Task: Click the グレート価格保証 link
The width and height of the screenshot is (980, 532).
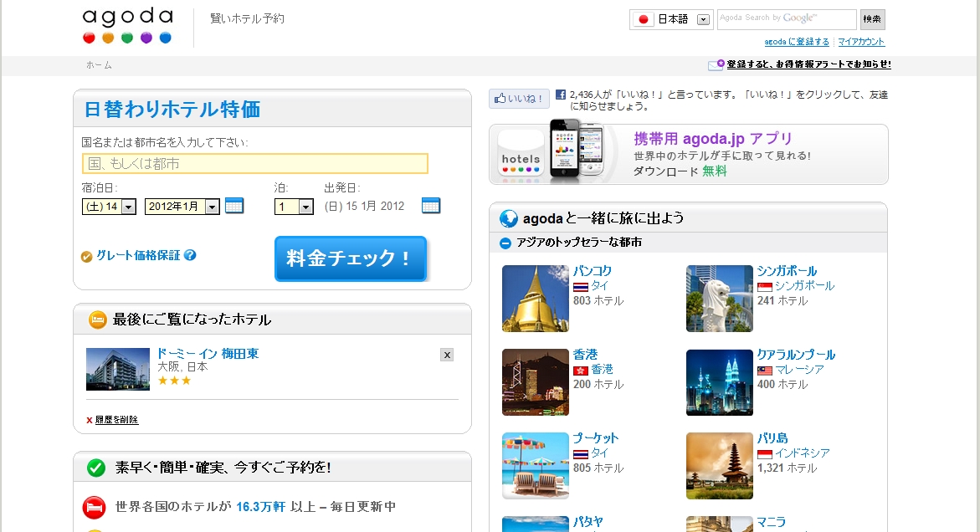Action: [x=138, y=255]
